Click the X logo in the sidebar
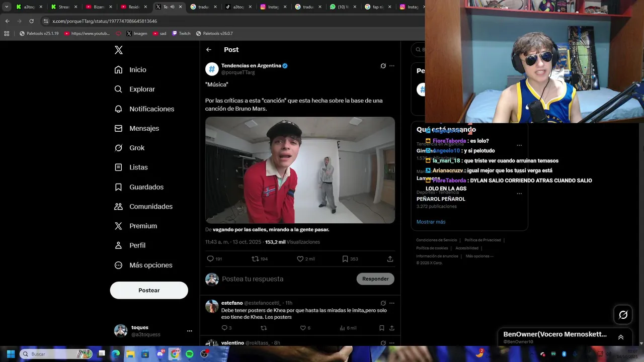Screen dimensions: 644x362 pyautogui.click(x=118, y=50)
